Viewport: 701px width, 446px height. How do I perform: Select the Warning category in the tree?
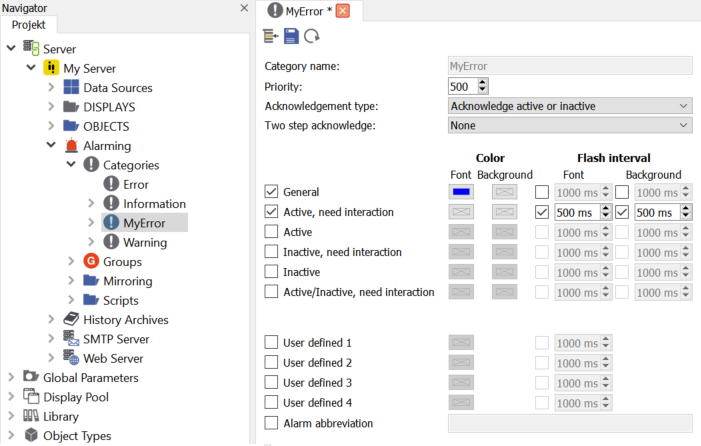pos(144,242)
